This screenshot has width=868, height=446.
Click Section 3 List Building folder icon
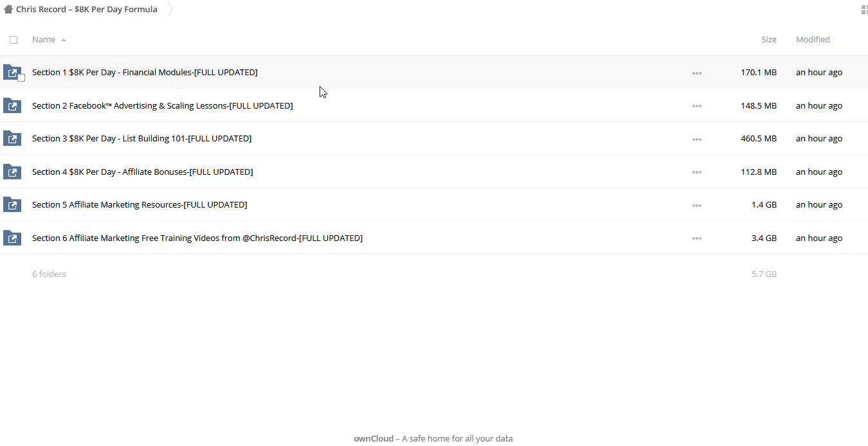tap(12, 138)
